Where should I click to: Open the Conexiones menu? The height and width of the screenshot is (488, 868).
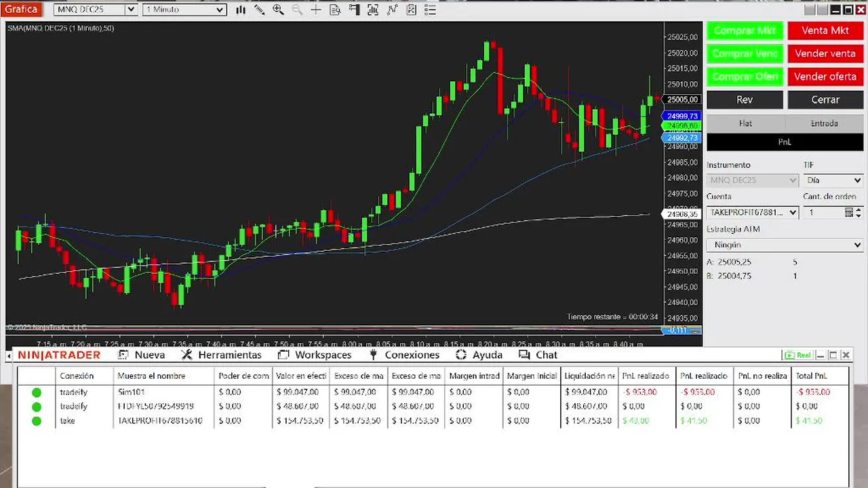[x=403, y=354]
